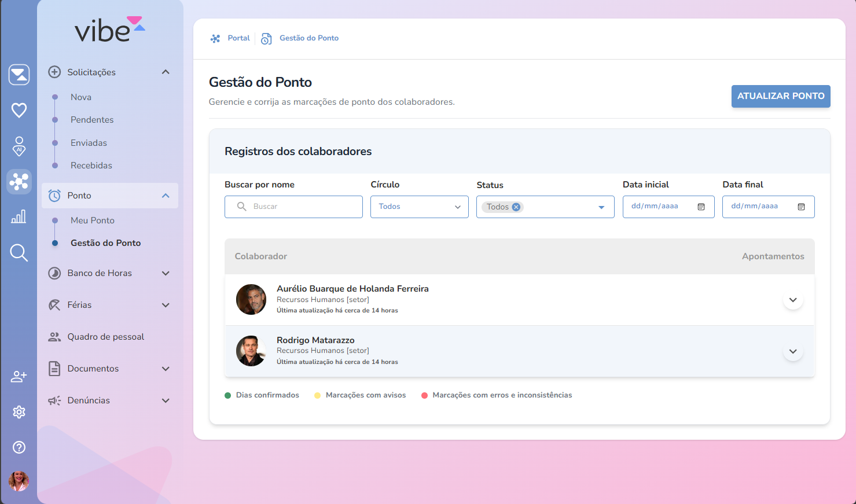
Task: Click the Portal breadcrumb link
Action: (238, 38)
